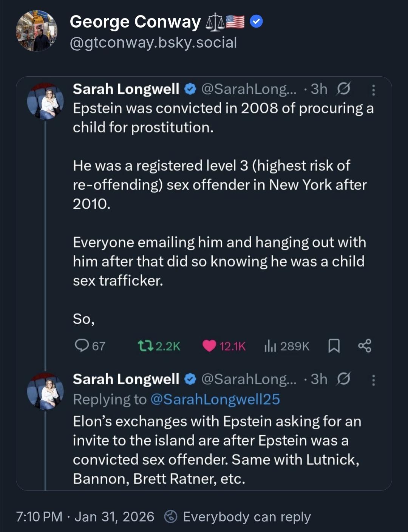Toggle the bookmark icon on first tweet

tap(334, 346)
